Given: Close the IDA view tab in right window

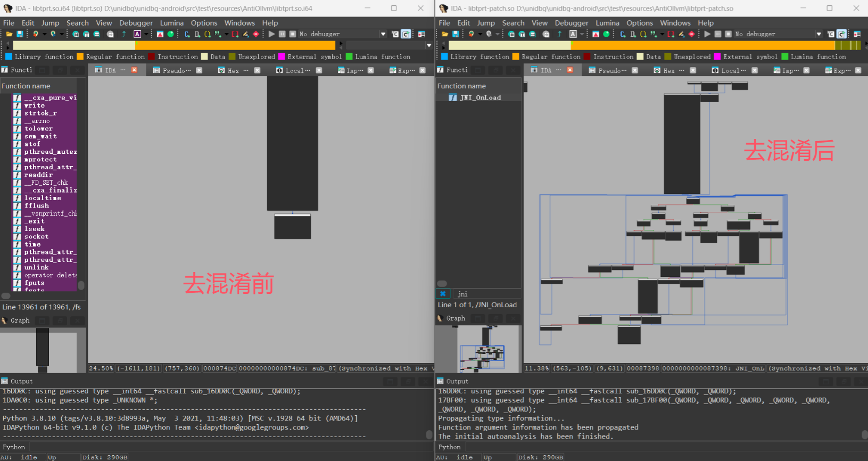Looking at the screenshot, I should pyautogui.click(x=570, y=70).
